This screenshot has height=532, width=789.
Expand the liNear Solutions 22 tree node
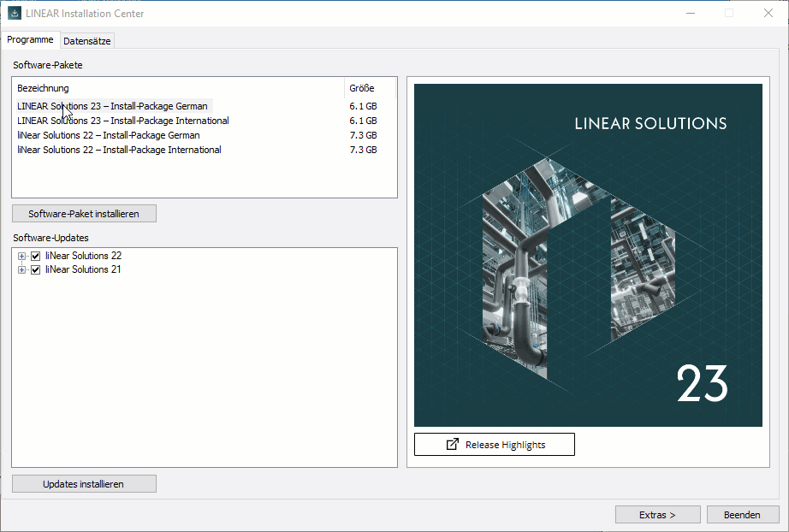pos(21,256)
